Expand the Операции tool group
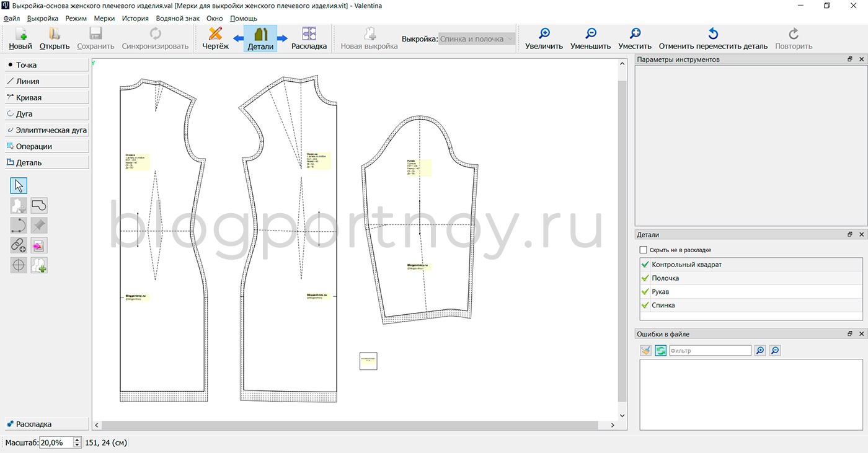Image resolution: width=868 pixels, height=453 pixels. click(x=47, y=146)
